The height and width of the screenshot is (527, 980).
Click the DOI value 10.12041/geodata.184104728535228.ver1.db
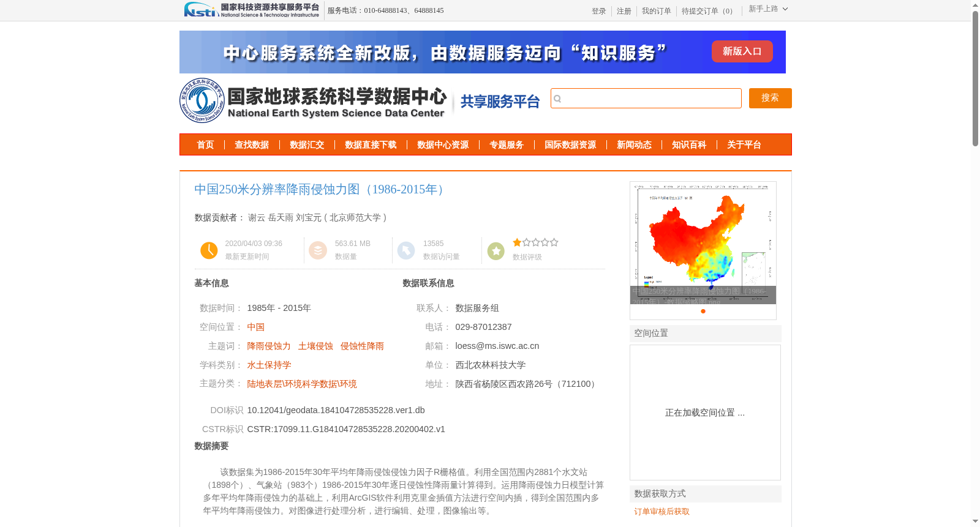pos(336,410)
